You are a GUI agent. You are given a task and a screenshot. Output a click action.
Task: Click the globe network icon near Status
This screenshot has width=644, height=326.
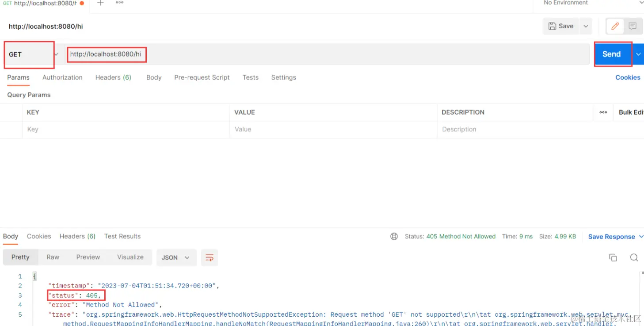coord(394,237)
